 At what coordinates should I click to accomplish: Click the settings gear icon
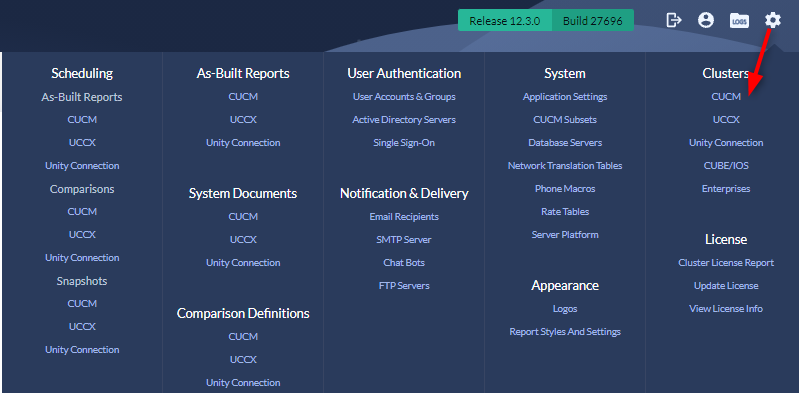coord(773,20)
